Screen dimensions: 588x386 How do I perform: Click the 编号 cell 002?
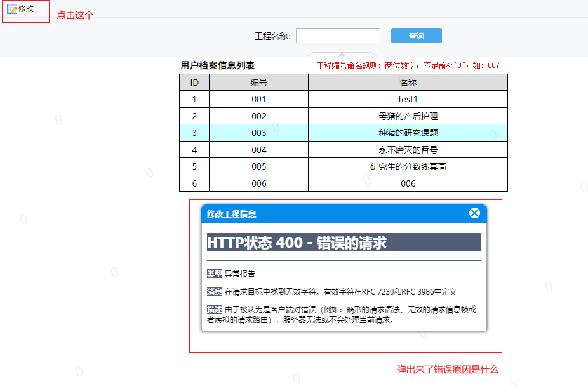click(258, 116)
